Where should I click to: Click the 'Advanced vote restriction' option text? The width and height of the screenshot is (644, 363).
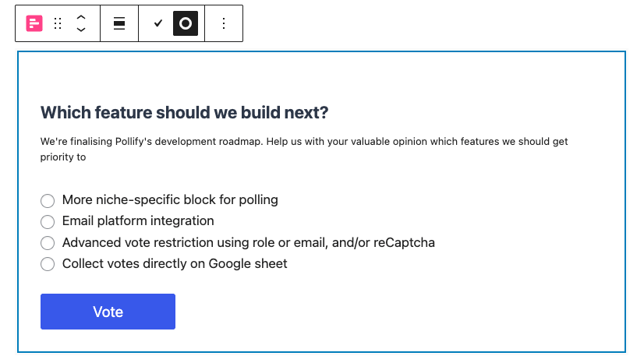(248, 243)
